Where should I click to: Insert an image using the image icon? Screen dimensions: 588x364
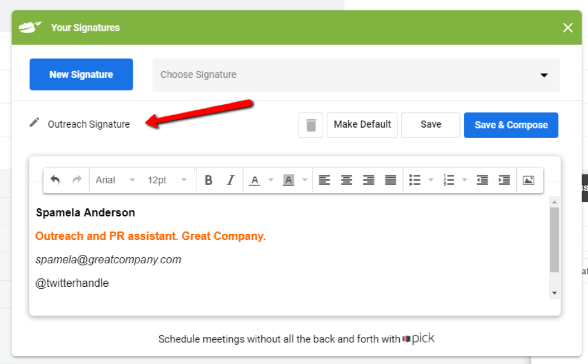(530, 180)
